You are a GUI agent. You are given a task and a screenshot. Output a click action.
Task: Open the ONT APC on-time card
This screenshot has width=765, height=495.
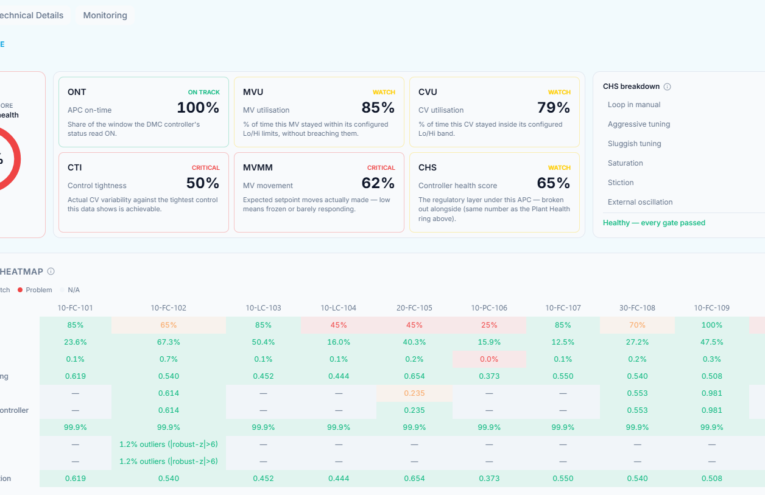point(143,112)
